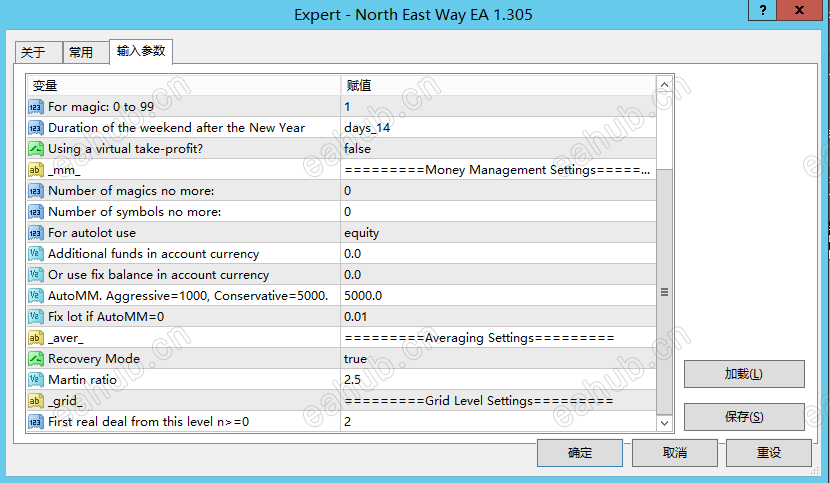Switch to the 关于 tab
Screen dimensions: 830x483
point(33,53)
